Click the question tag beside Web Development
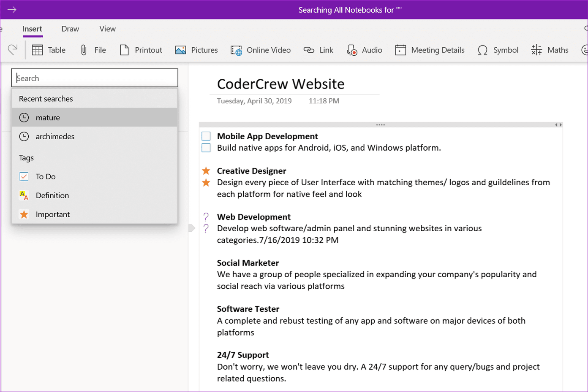 pos(206,217)
